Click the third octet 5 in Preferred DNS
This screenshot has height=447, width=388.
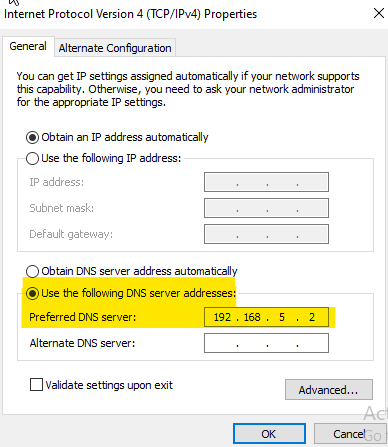[x=282, y=317]
